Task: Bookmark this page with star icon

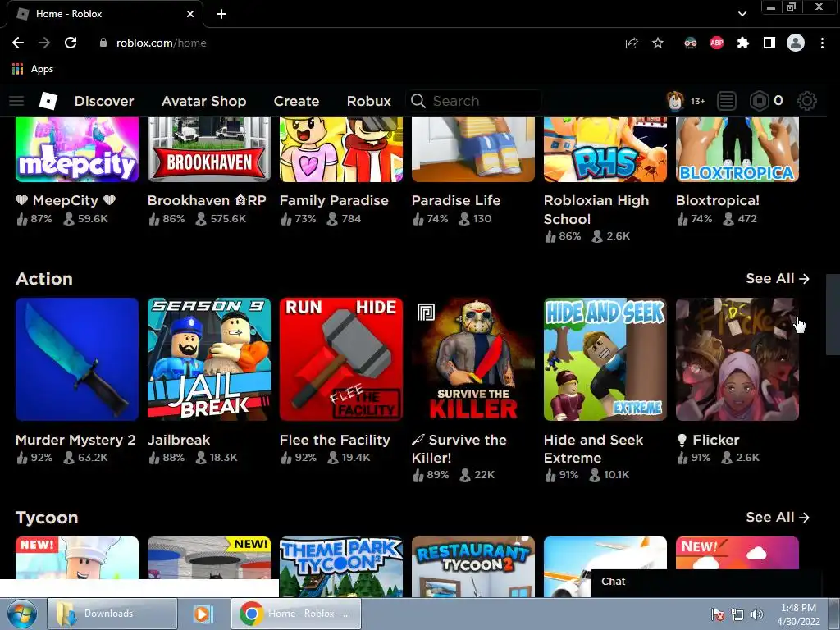Action: (x=658, y=43)
